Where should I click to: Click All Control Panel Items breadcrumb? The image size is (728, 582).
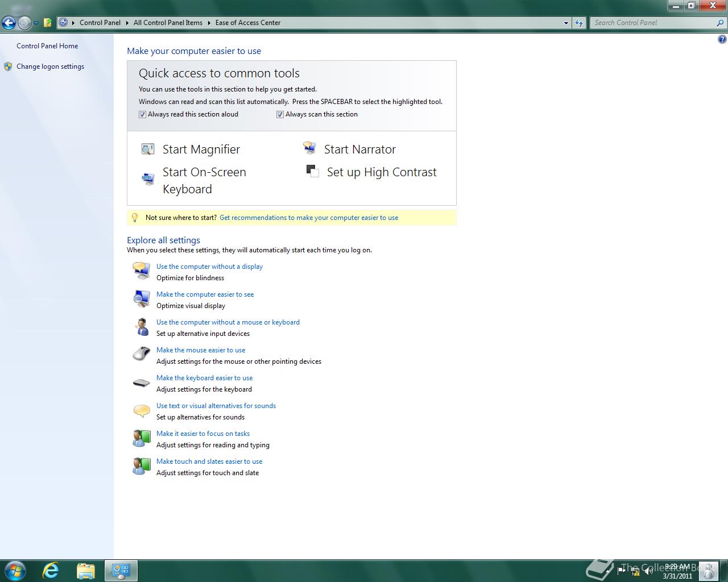(168, 23)
